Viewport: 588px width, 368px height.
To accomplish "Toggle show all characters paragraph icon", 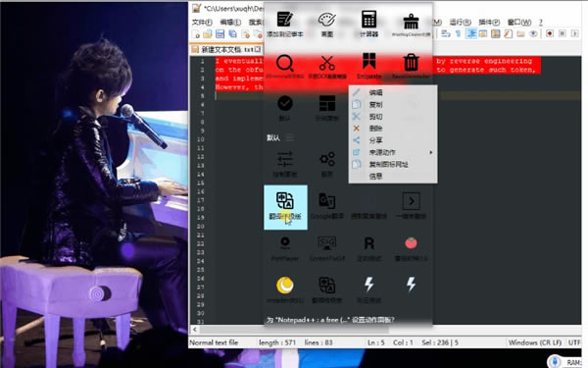I will 458,33.
